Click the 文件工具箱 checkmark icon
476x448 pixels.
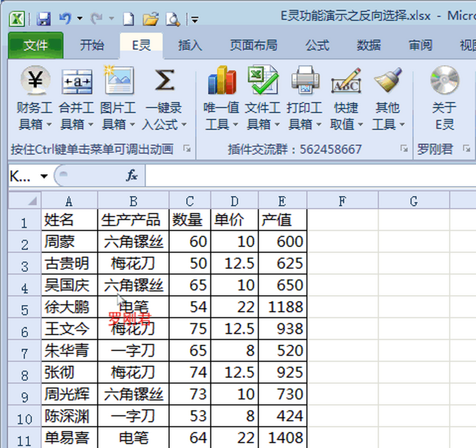tap(263, 80)
